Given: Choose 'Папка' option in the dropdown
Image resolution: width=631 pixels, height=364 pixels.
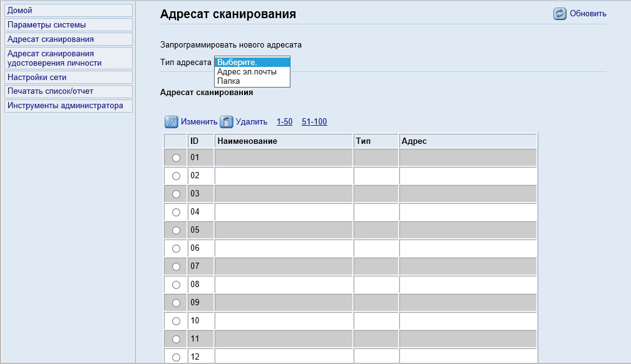Looking at the screenshot, I should pyautogui.click(x=228, y=81).
